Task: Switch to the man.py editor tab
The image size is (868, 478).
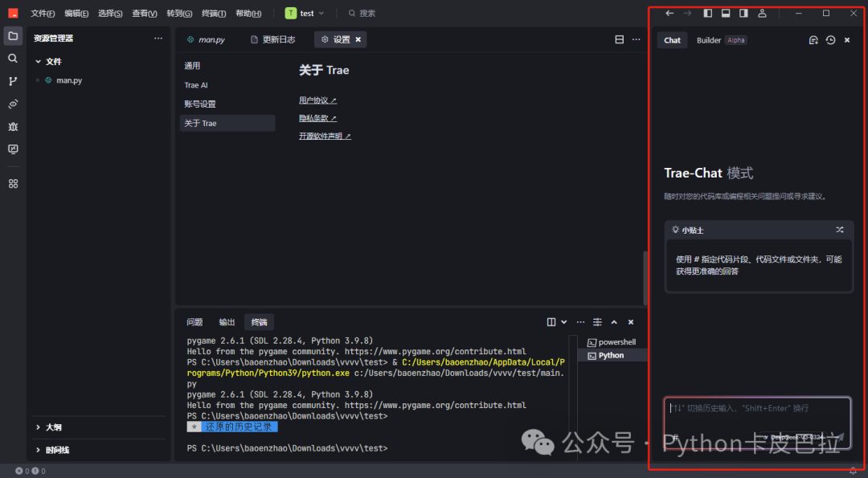Action: pyautogui.click(x=207, y=40)
